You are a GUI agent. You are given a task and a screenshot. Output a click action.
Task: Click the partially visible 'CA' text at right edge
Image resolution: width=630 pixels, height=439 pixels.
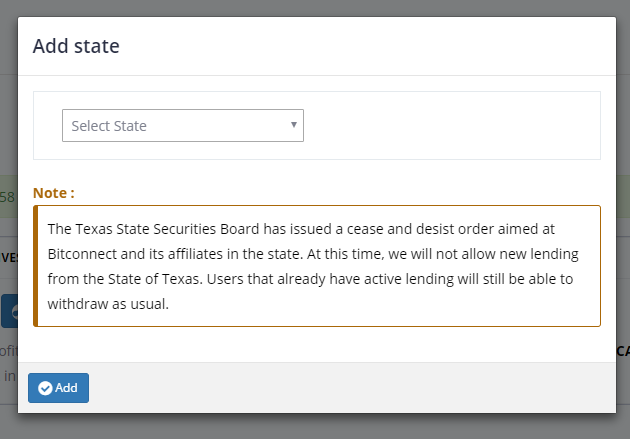(x=623, y=351)
